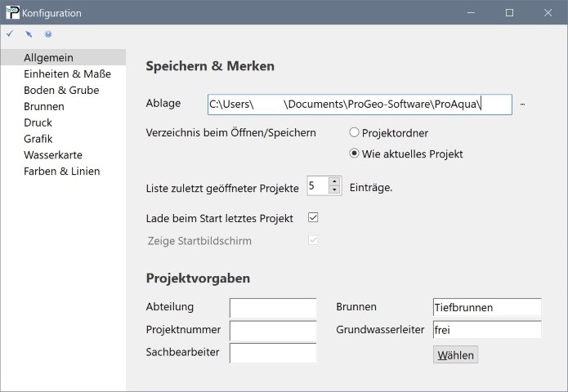Switch to the Boden & Grube section

(61, 90)
